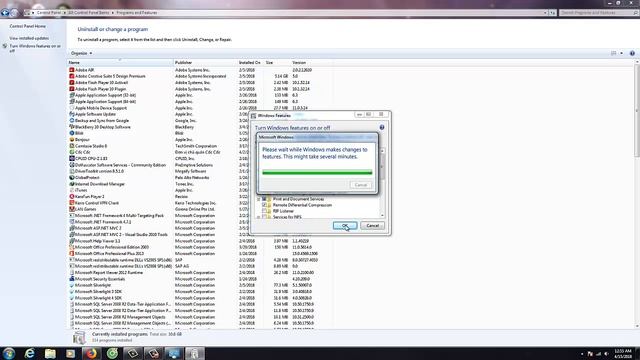640x360 pixels.
Task: Click the Backup and Sync from Google icon
Action: click(x=71, y=120)
